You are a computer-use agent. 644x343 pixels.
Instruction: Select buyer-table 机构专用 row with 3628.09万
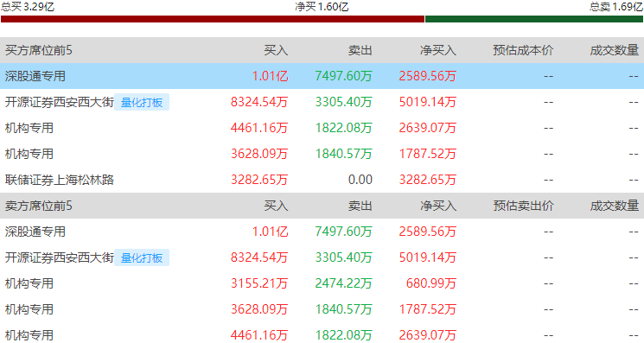[x=322, y=154]
